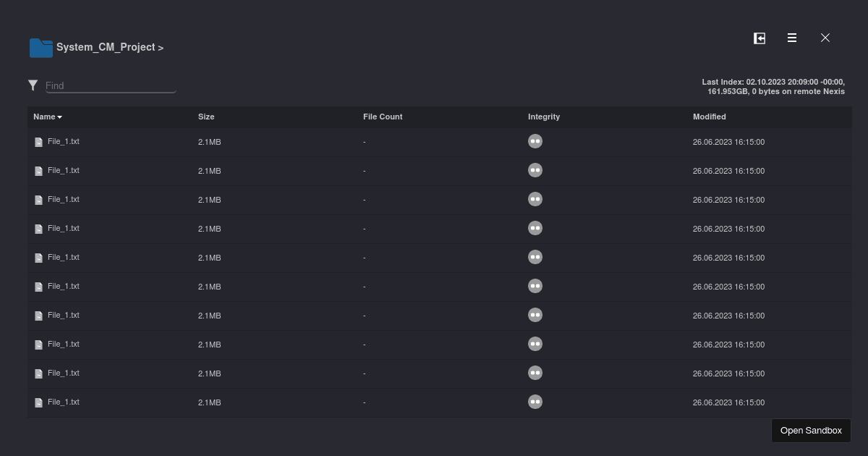
Task: Toggle the Name column sort arrow
Action: click(x=60, y=117)
